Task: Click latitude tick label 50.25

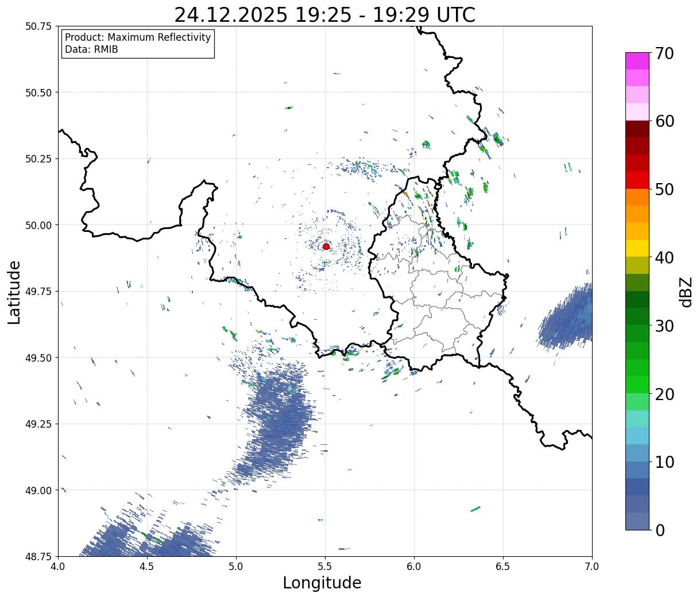Action: [38, 159]
